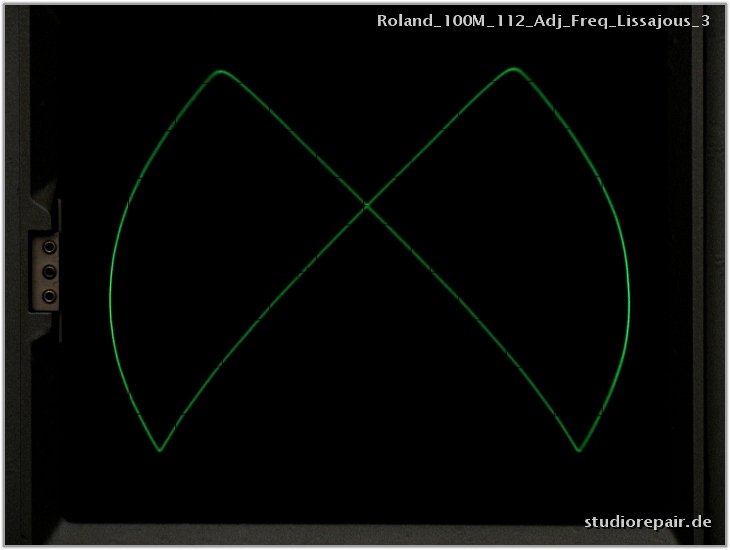The image size is (730, 550).
Task: Click the center crossing point of the Lissajous curve
Action: (367, 205)
